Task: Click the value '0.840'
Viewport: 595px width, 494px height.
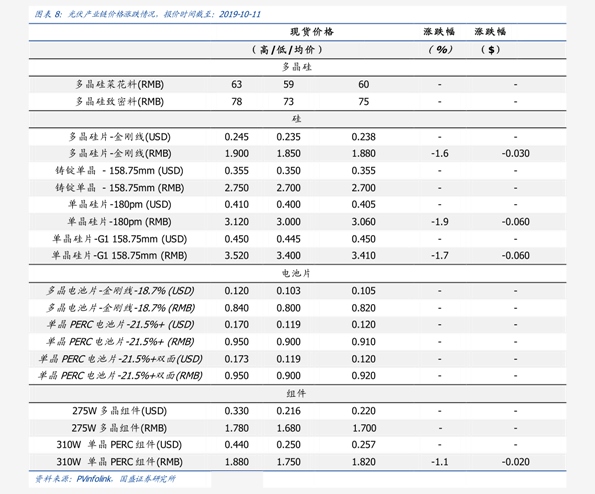Action: (x=236, y=308)
